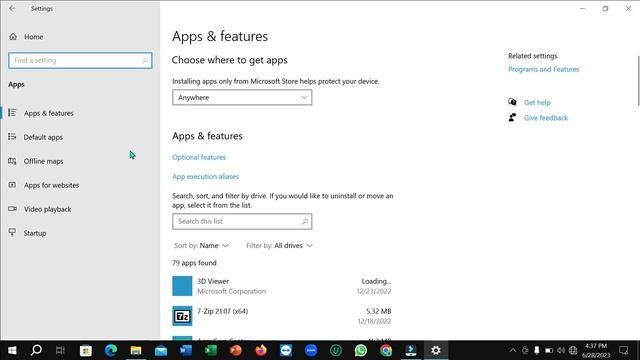Click the Settings gear taskbar icon
Viewport: 640px width, 360px height.
pos(436,350)
